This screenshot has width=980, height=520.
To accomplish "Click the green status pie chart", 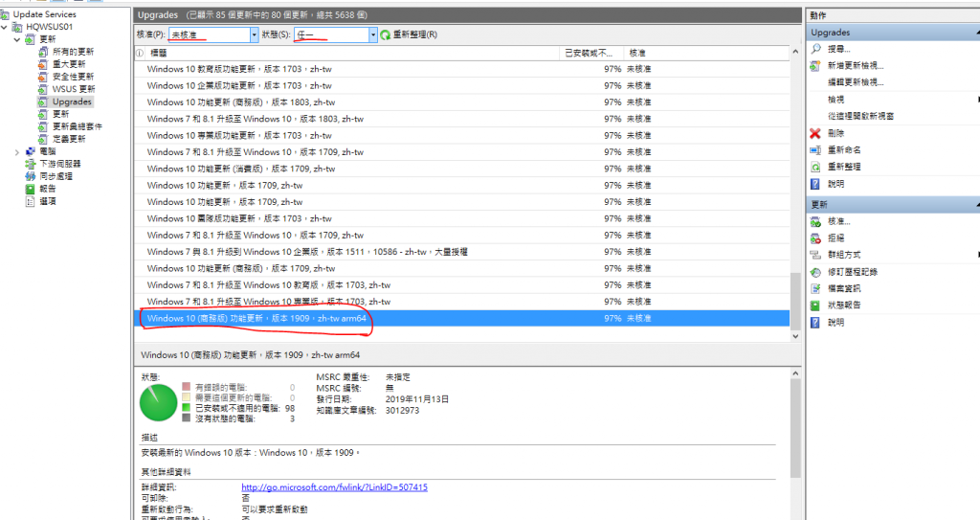I will (158, 402).
